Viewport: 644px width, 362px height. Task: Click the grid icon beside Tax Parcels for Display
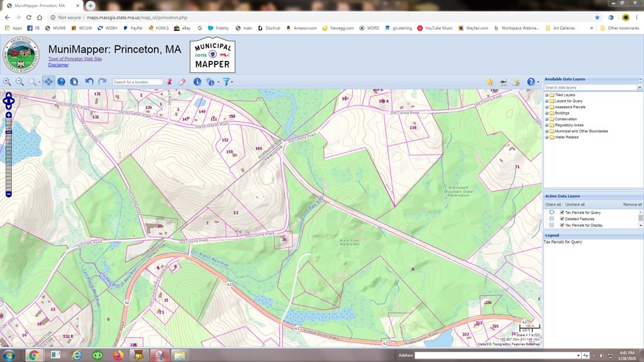pos(552,225)
